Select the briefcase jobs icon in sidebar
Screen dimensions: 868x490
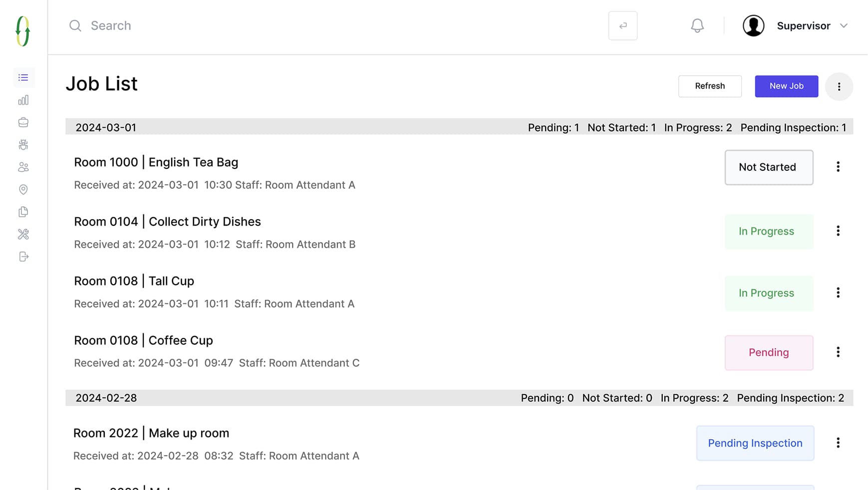pyautogui.click(x=23, y=122)
